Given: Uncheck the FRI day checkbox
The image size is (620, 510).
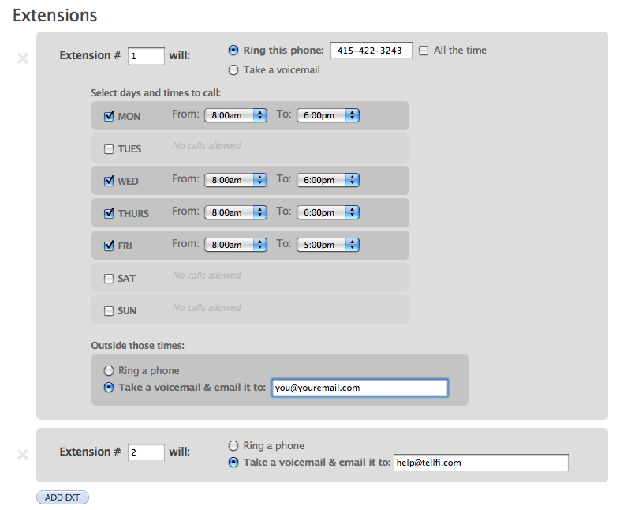Looking at the screenshot, I should pos(109,244).
